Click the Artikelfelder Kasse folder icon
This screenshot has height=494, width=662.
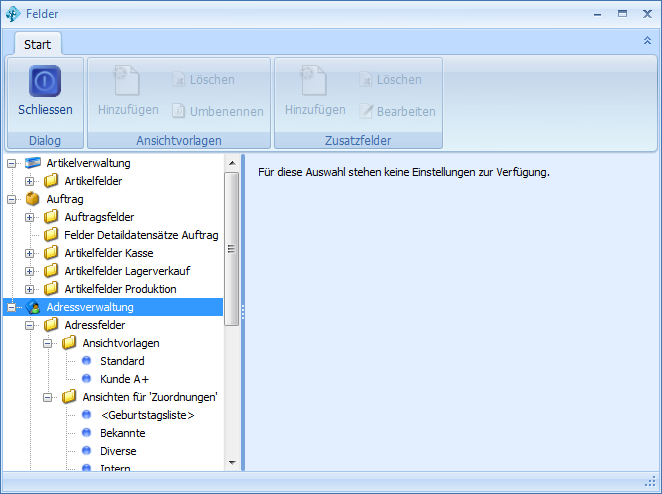[x=51, y=253]
